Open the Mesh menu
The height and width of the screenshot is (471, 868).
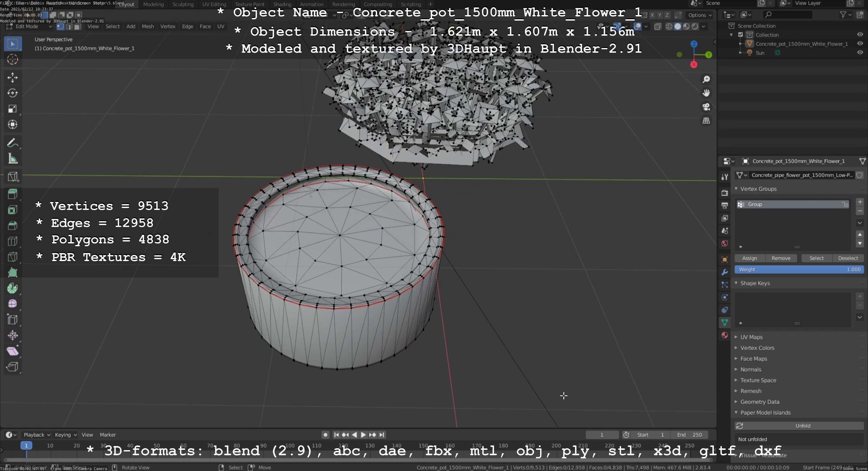pyautogui.click(x=148, y=27)
